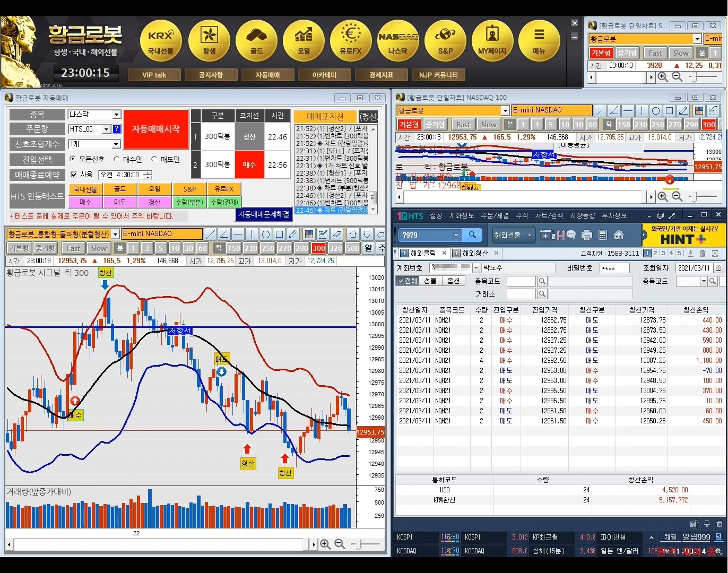Select the 모든신호 radio button
This screenshot has width=728, height=573.
(73, 159)
